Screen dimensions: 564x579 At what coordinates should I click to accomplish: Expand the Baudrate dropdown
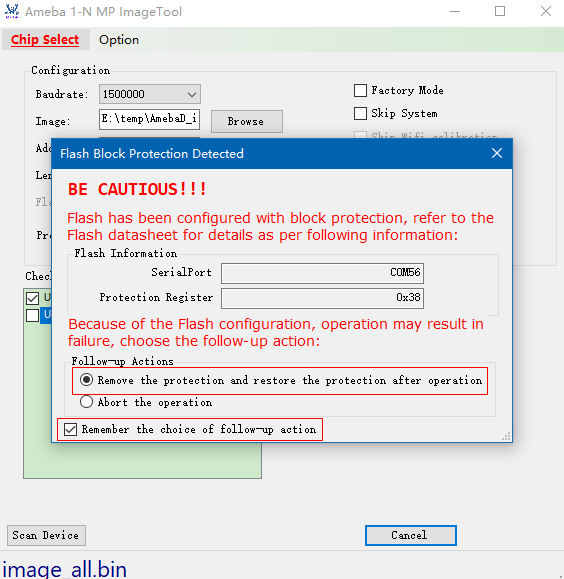[150, 94]
